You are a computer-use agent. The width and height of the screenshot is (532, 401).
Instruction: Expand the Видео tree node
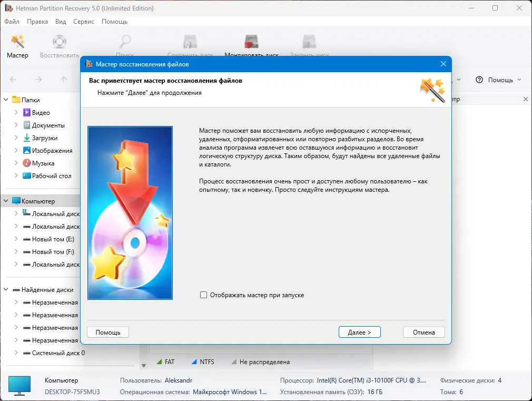(x=16, y=112)
